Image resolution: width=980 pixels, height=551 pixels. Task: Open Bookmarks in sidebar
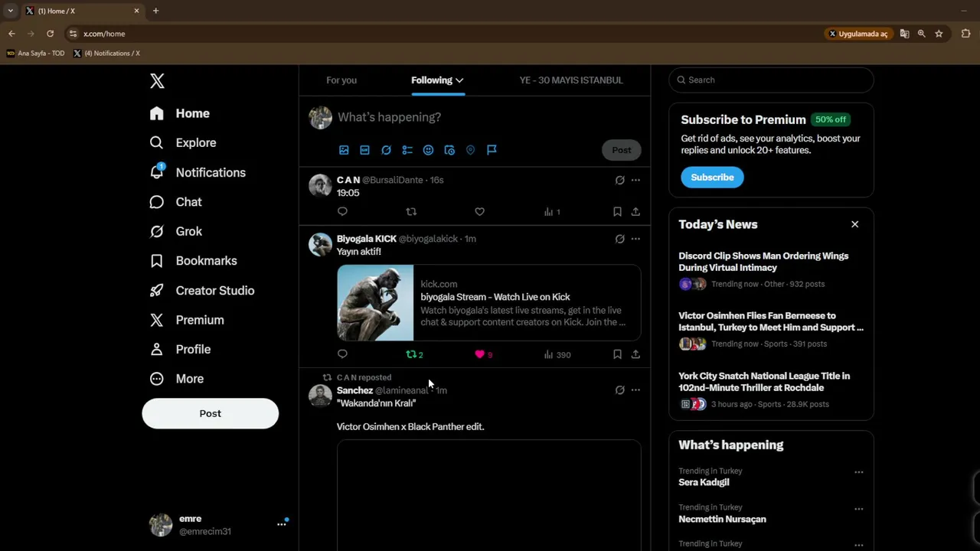(x=193, y=261)
